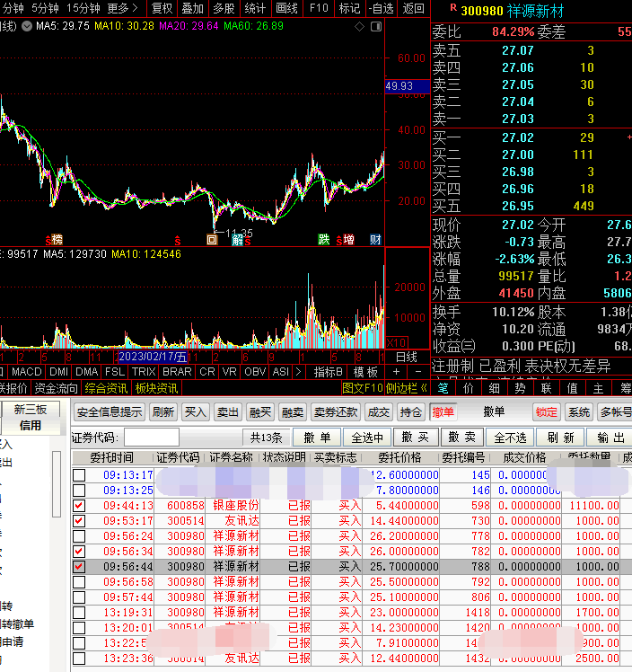The image size is (632, 672).
Task: Open the 更多 timeframe dropdown
Action: click(x=122, y=8)
